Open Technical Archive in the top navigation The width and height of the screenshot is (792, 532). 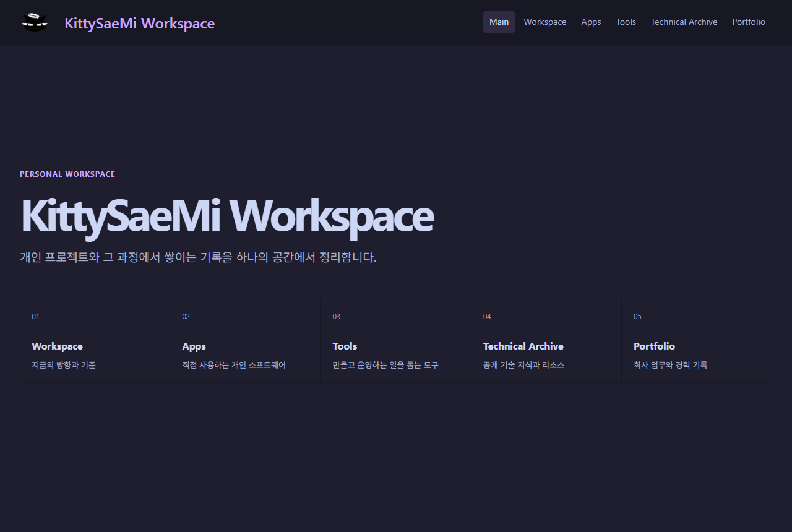coord(684,22)
